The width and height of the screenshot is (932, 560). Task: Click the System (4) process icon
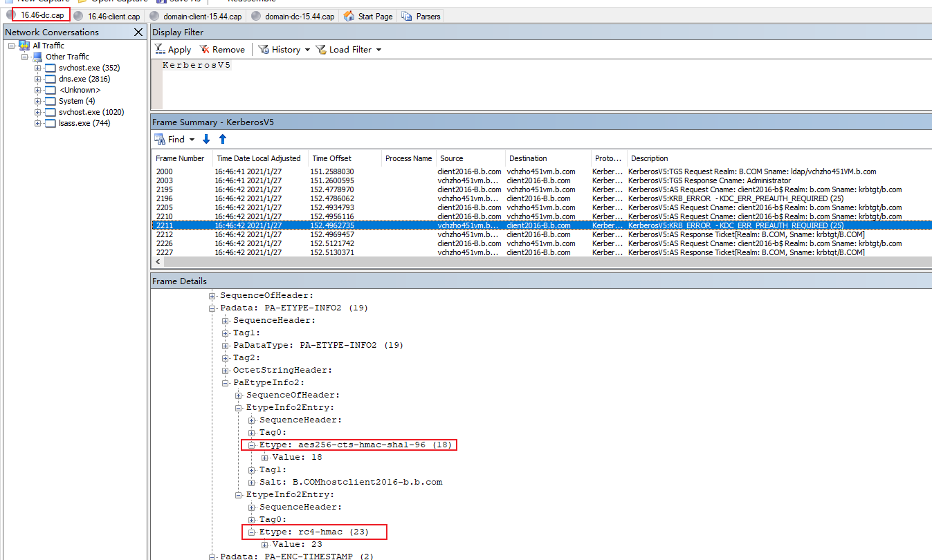[x=50, y=101]
